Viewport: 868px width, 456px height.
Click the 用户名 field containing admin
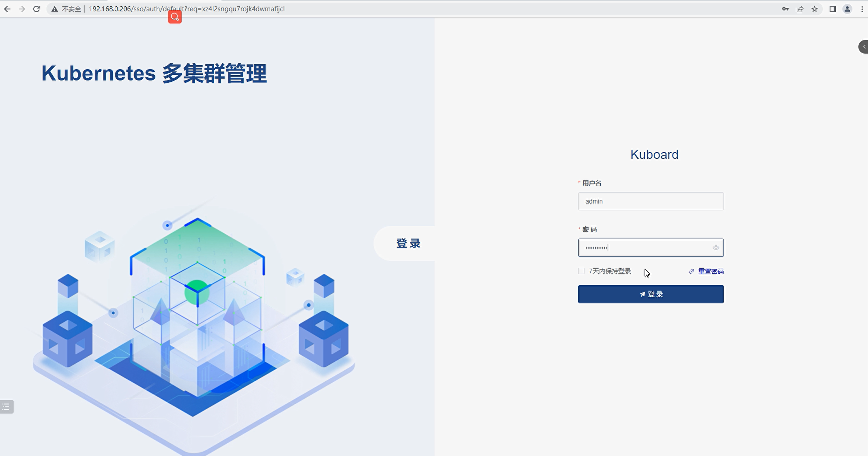click(x=651, y=201)
